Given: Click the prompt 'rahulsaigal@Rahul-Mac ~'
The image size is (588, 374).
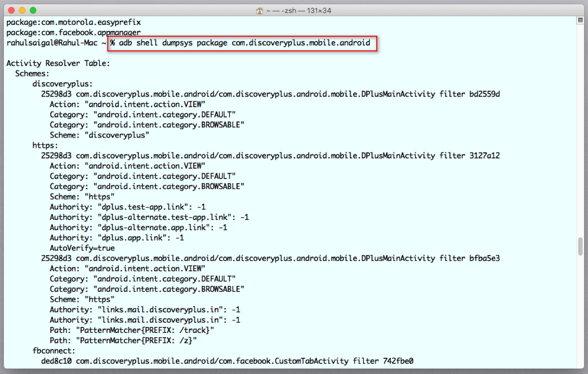Looking at the screenshot, I should point(56,43).
